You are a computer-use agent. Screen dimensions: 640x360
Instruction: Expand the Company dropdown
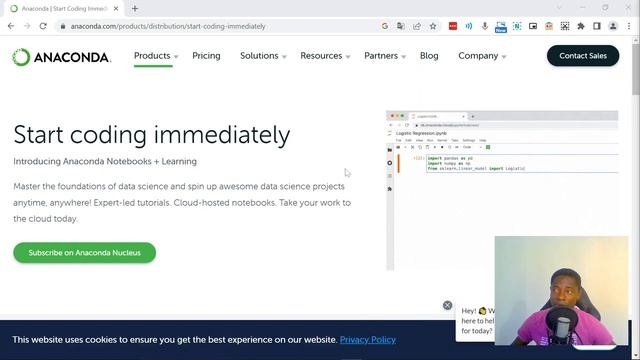pyautogui.click(x=482, y=56)
